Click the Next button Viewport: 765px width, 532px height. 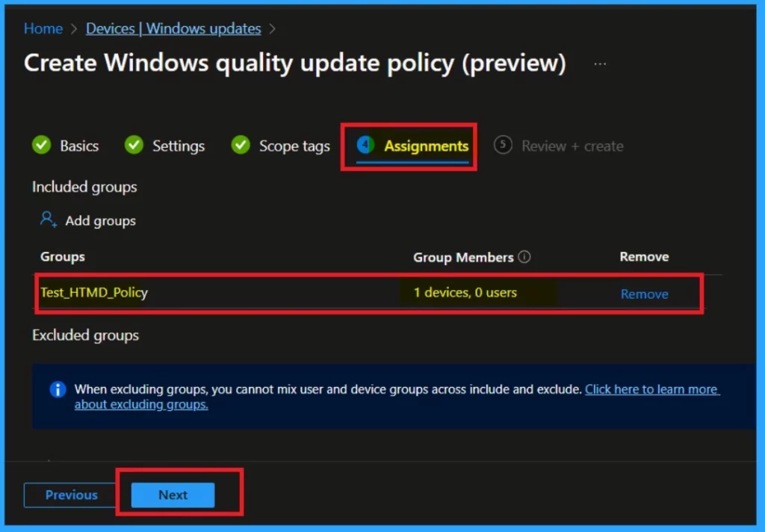pyautogui.click(x=173, y=495)
